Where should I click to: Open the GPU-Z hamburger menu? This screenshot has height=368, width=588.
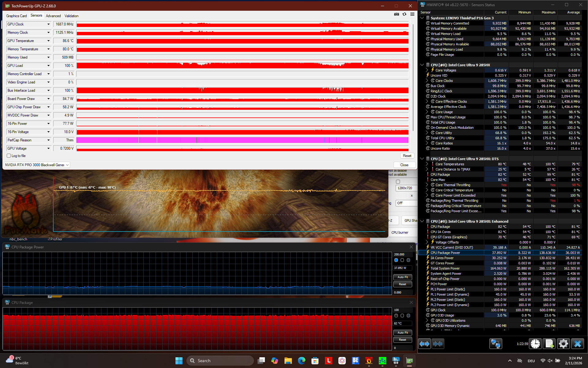[x=412, y=14]
